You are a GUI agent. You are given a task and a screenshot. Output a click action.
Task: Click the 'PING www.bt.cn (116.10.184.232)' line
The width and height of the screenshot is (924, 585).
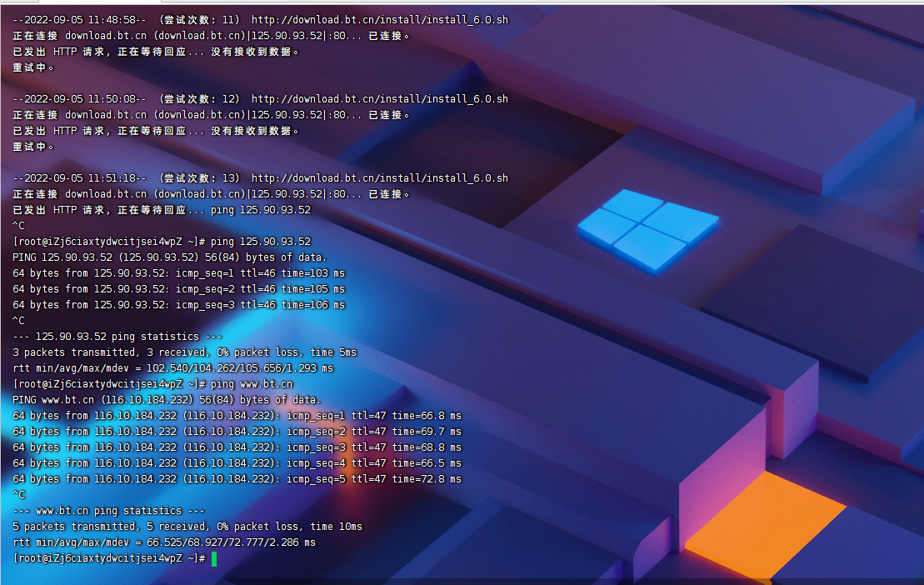pos(167,400)
